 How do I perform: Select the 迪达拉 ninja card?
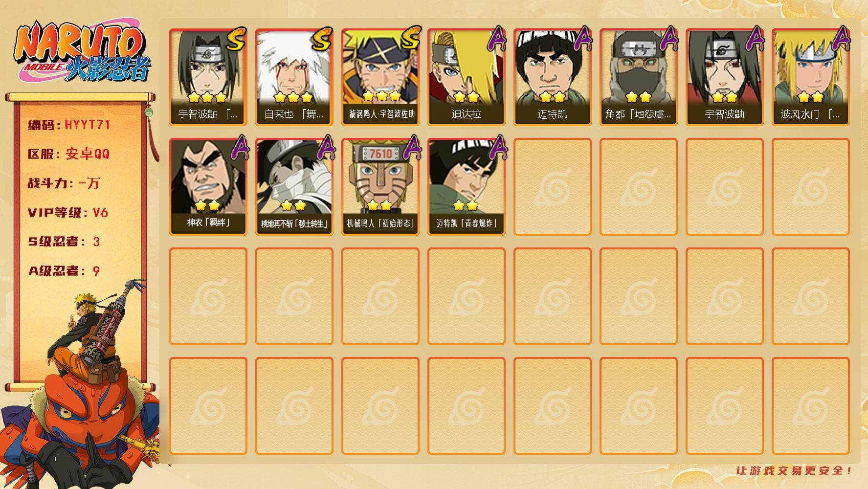coord(466,77)
